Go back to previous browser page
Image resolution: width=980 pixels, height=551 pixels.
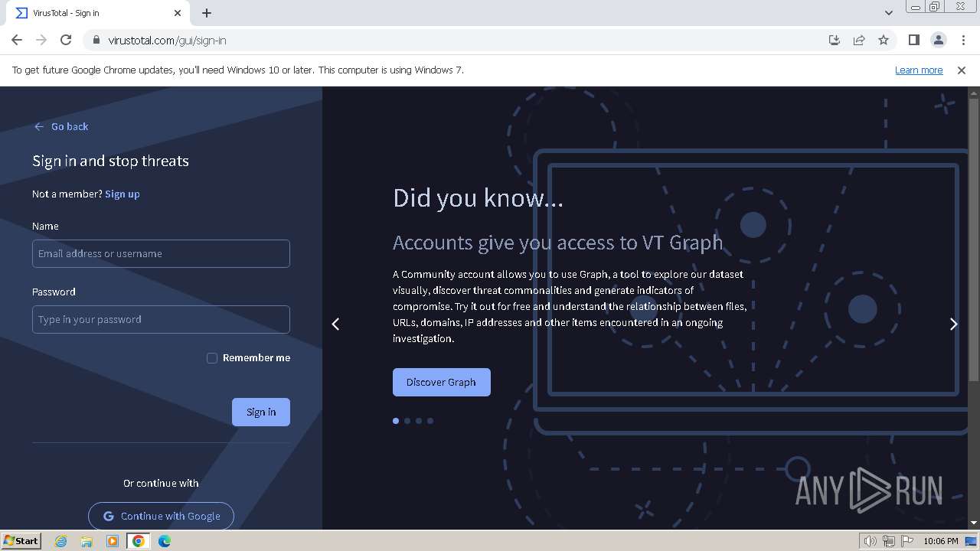pos(17,40)
